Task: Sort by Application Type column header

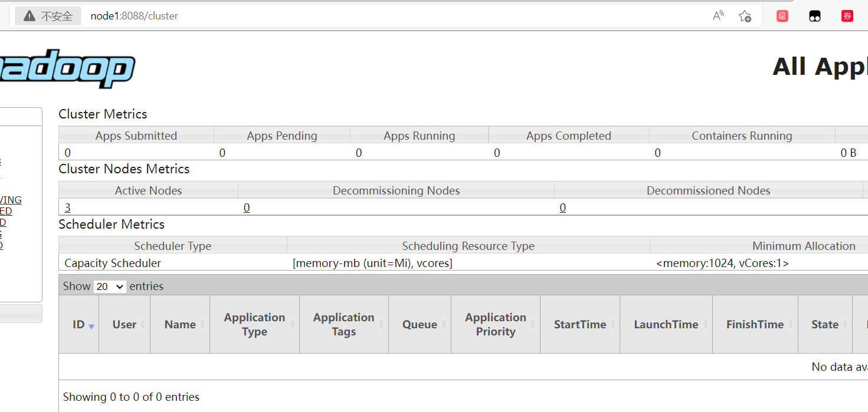Action: coord(254,324)
